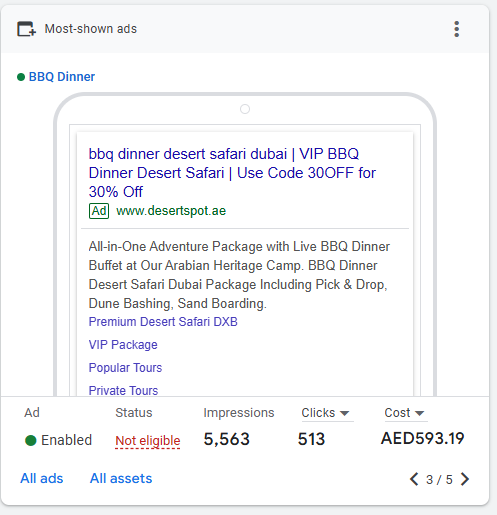
Task: Open the three-dot more options menu
Action: 457,29
